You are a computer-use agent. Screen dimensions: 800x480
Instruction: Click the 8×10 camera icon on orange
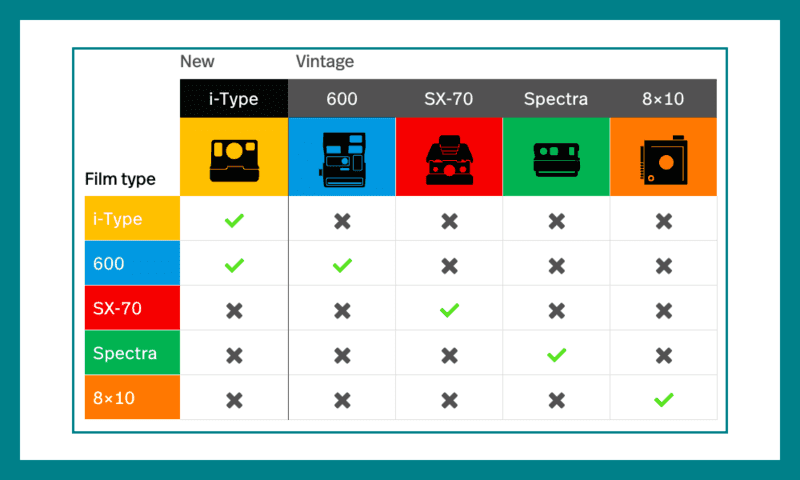(663, 160)
